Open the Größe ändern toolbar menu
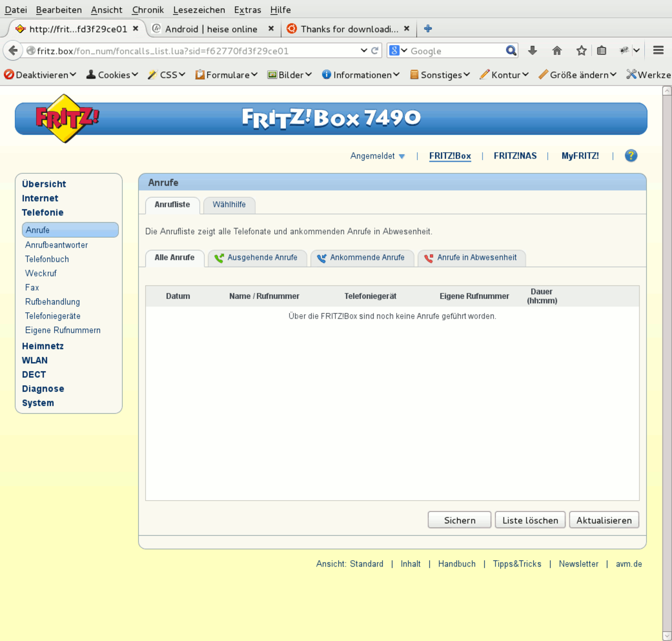 coord(577,75)
